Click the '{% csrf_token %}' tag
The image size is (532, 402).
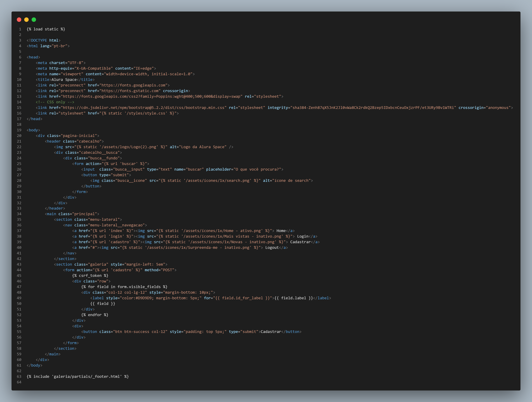point(90,275)
